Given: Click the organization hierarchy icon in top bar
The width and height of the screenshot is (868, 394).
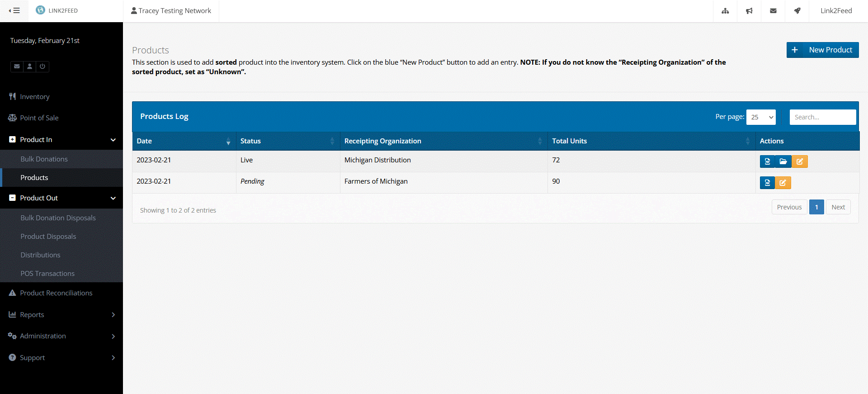Looking at the screenshot, I should [x=725, y=11].
